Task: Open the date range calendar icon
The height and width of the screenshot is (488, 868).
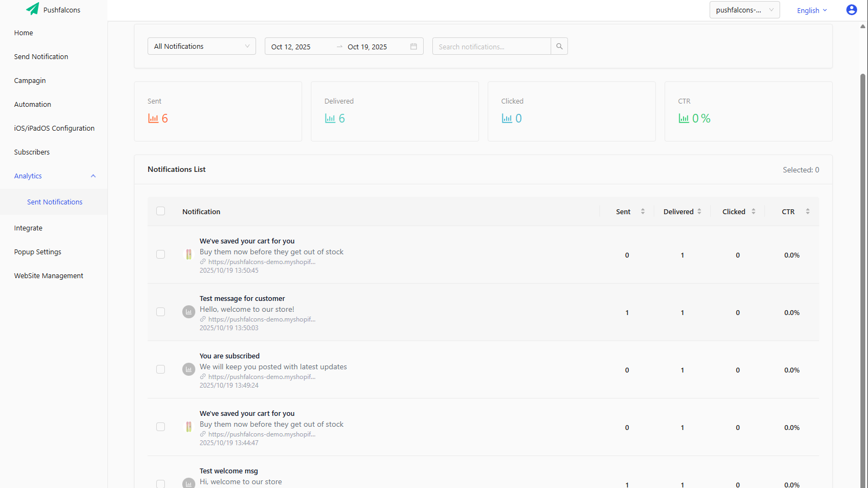Action: pyautogui.click(x=414, y=46)
